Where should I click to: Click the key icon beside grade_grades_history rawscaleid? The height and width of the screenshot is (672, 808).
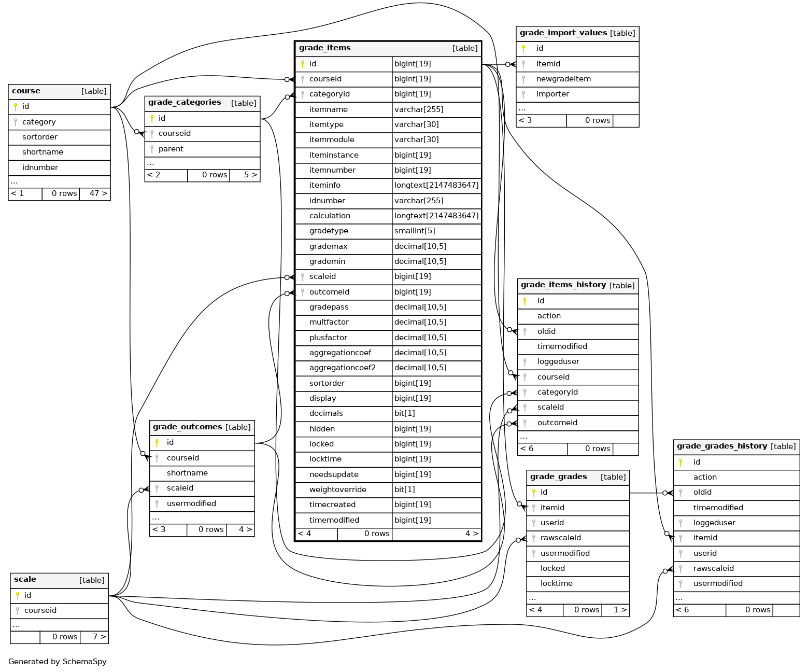click(x=681, y=569)
